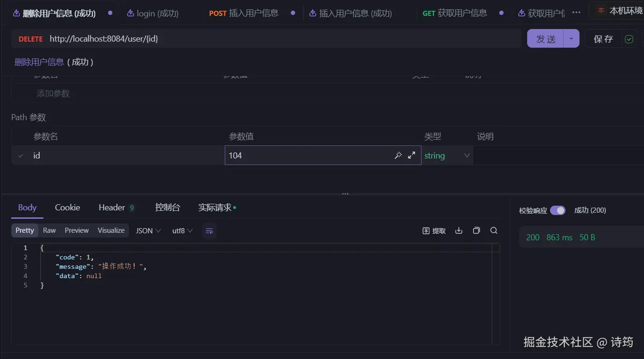This screenshot has width=644, height=359.
Task: Select Pretty view mode
Action: [x=25, y=230]
